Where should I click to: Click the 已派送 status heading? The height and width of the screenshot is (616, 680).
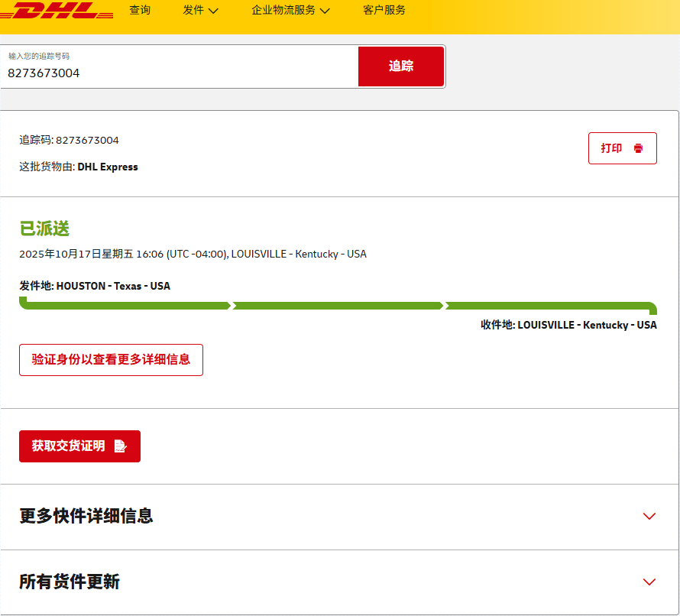pos(44,229)
